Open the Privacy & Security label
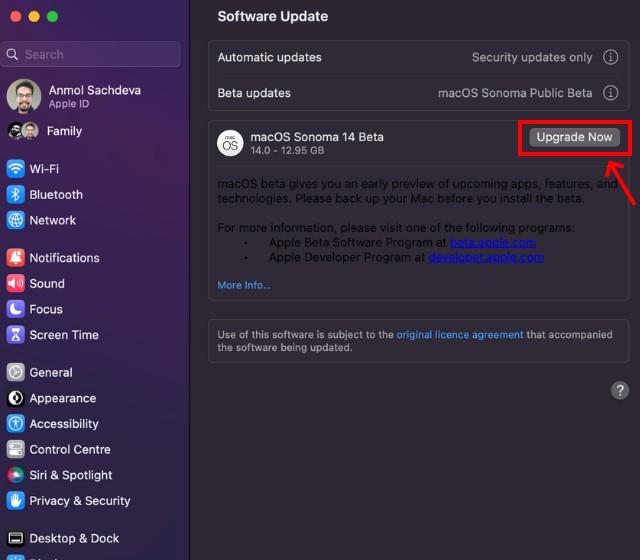This screenshot has width=640, height=560. pos(80,501)
